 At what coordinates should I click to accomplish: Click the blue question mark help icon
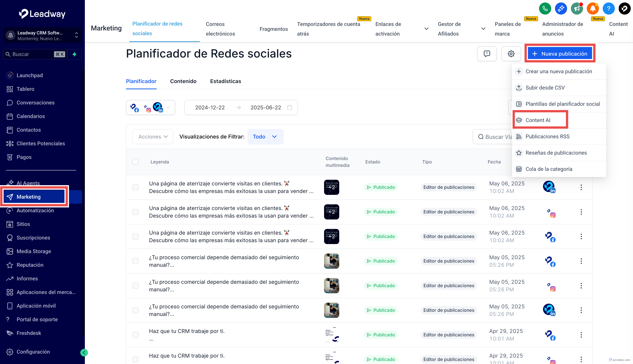[x=608, y=9]
